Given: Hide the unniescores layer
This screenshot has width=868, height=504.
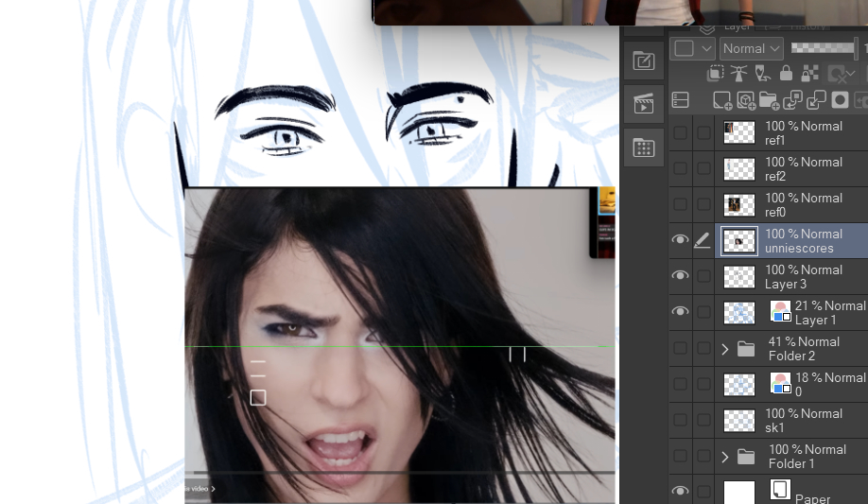Looking at the screenshot, I should tap(680, 240).
